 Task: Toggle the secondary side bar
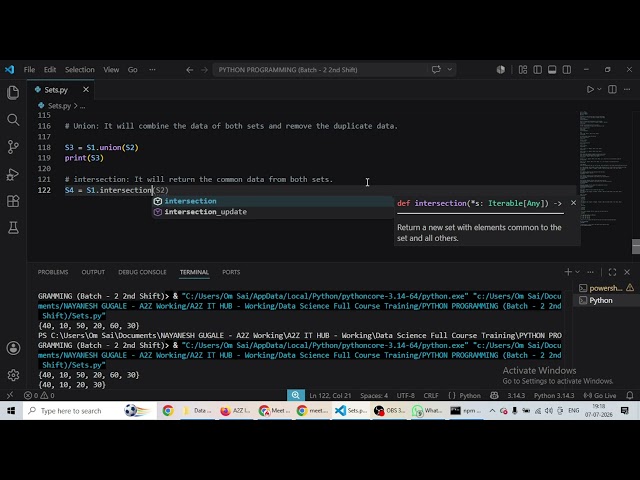point(567,70)
